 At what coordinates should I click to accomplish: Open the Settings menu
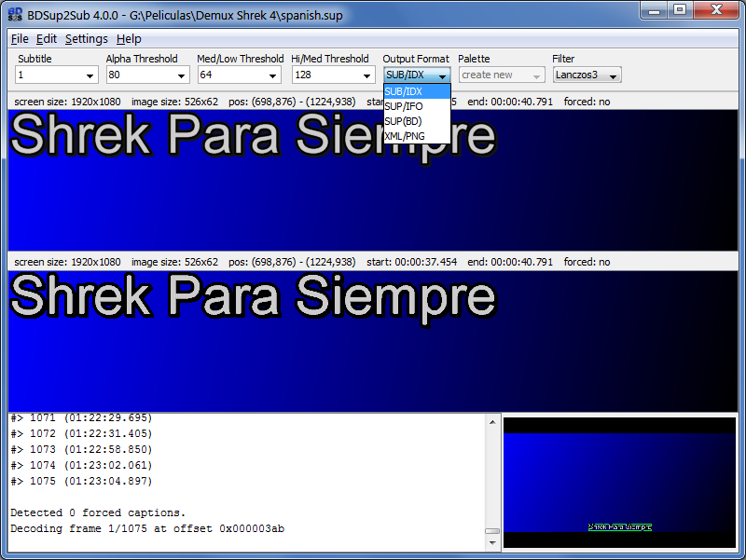[x=86, y=39]
